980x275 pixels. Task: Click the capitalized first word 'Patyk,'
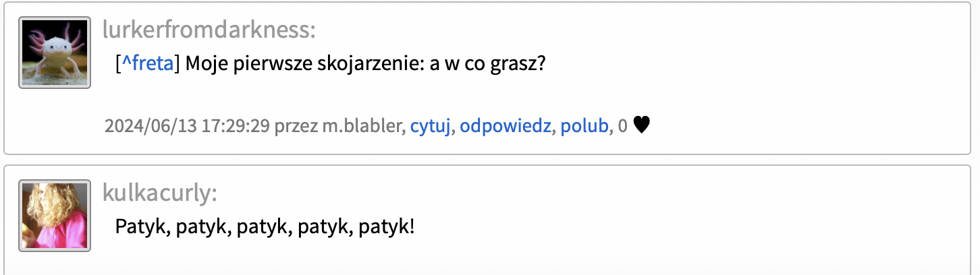coord(143,226)
